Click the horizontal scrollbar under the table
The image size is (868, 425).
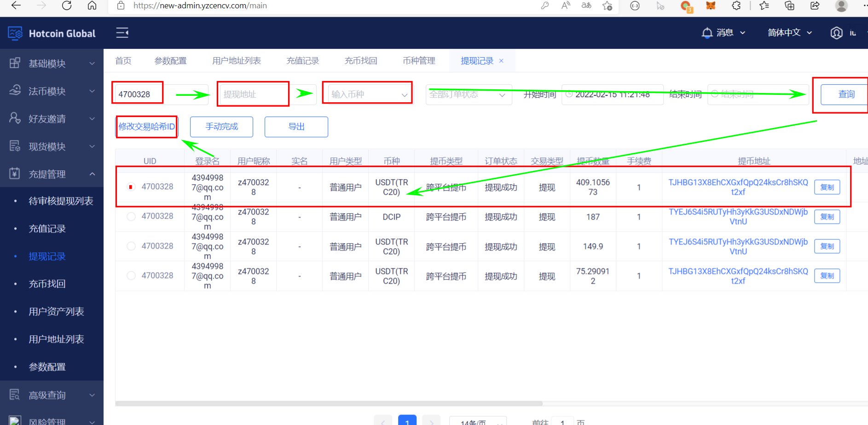click(329, 403)
